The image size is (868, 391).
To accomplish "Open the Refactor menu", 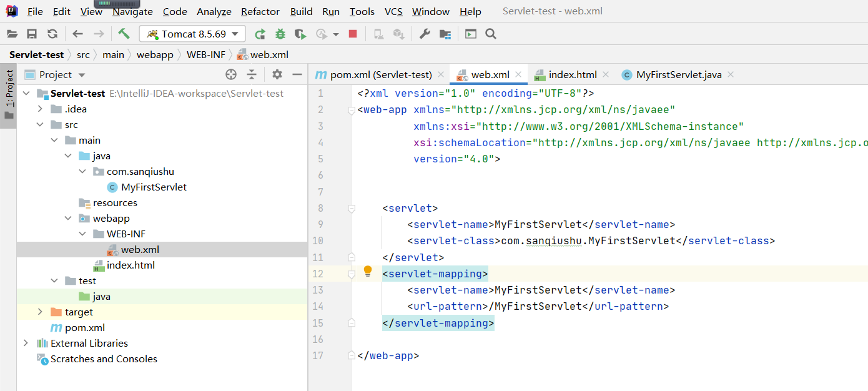I will click(x=260, y=11).
